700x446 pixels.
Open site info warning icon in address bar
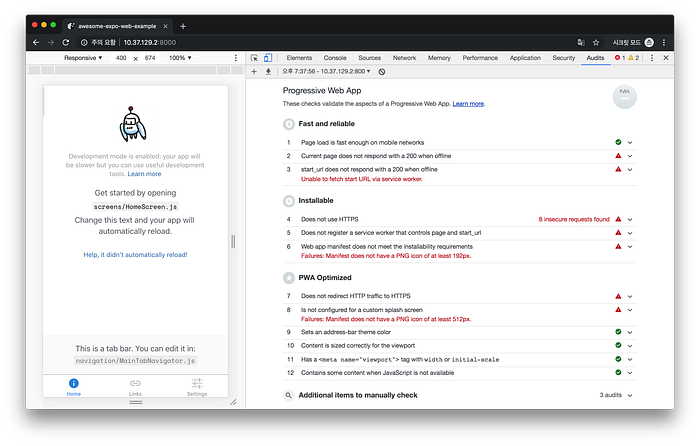[x=84, y=42]
